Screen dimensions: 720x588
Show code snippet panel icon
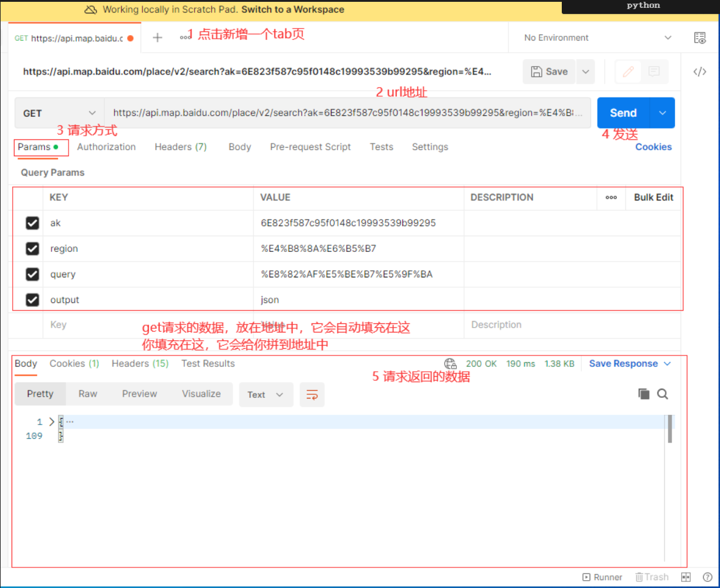700,71
